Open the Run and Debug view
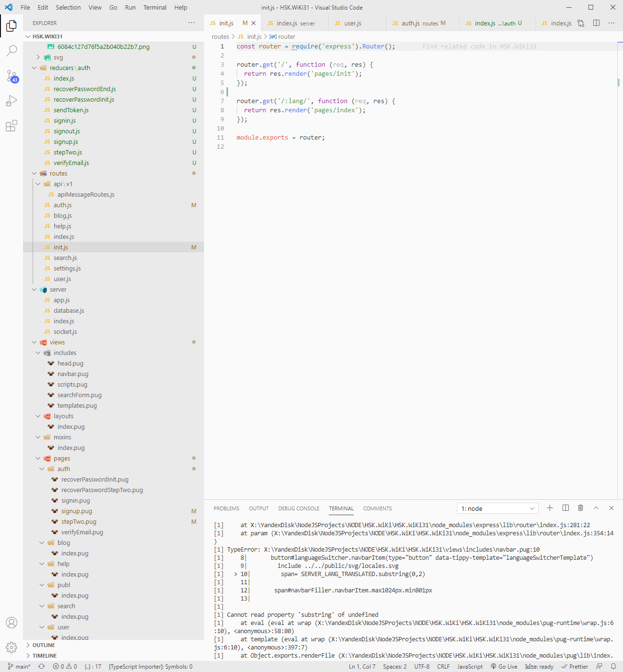This screenshot has height=672, width=623. (x=12, y=101)
